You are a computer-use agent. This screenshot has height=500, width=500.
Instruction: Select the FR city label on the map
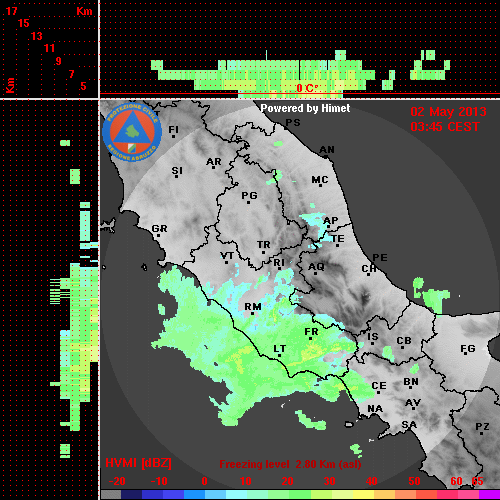coord(311,332)
